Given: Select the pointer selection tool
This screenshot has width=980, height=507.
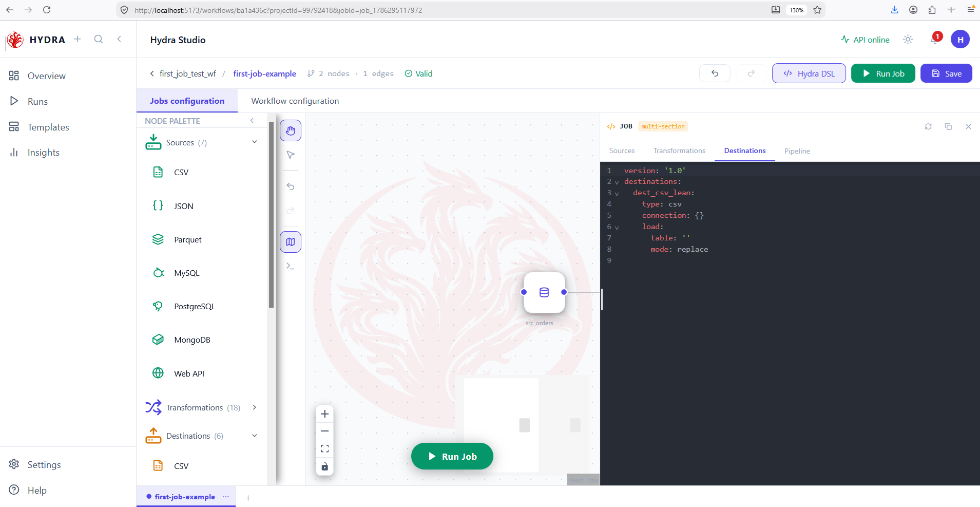Looking at the screenshot, I should point(291,155).
